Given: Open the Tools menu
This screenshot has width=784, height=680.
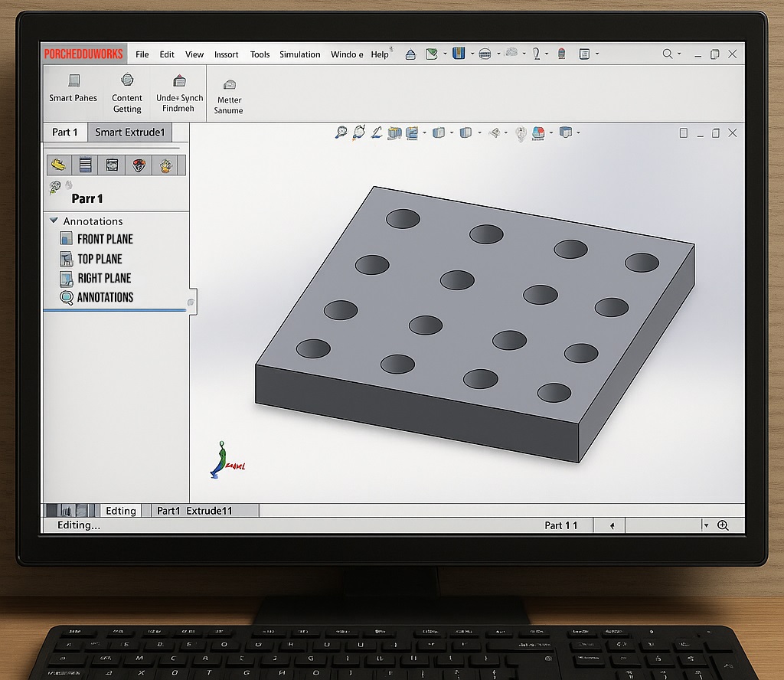Looking at the screenshot, I should (260, 54).
